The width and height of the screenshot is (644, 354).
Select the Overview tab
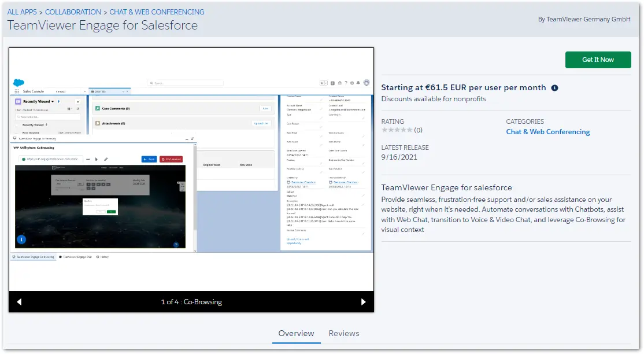click(x=296, y=333)
